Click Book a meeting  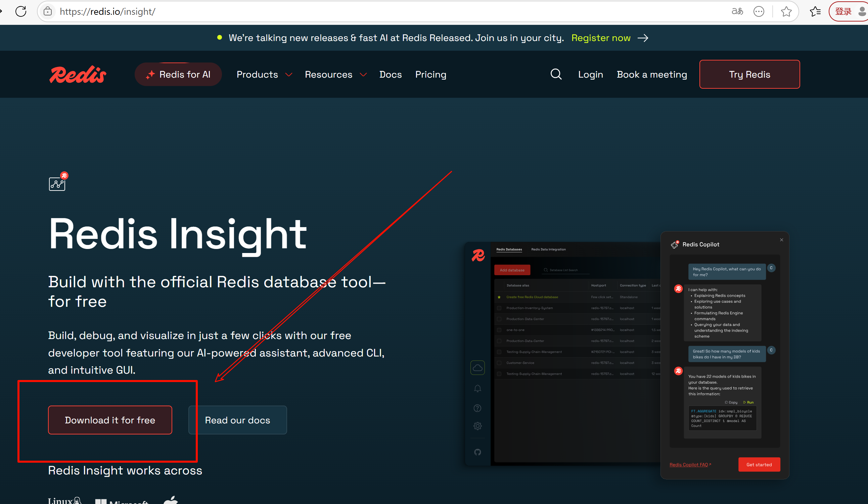point(652,75)
